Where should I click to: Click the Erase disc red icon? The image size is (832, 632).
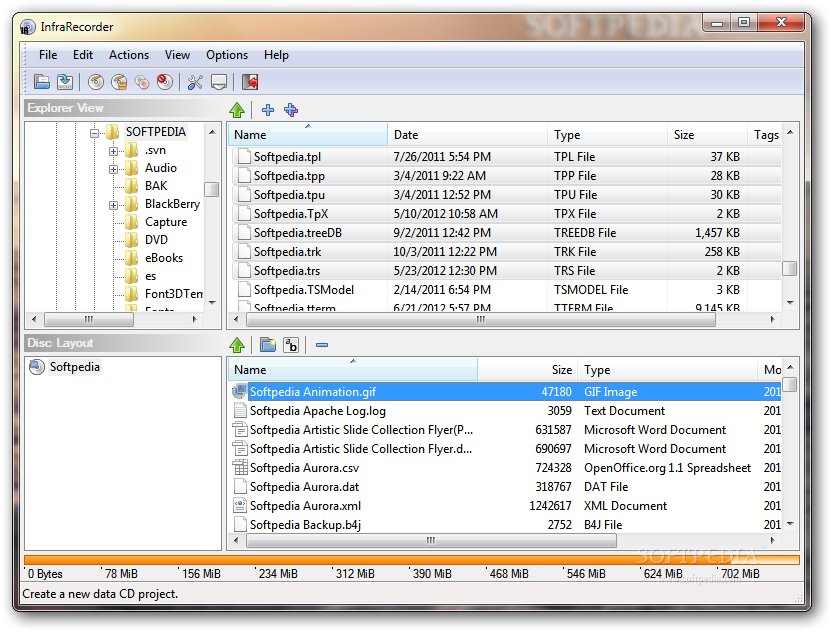165,82
